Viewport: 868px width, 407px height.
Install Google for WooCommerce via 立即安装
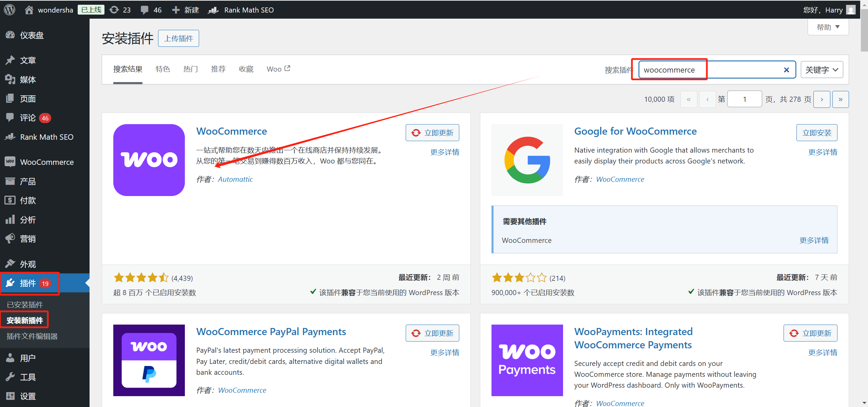coord(816,132)
